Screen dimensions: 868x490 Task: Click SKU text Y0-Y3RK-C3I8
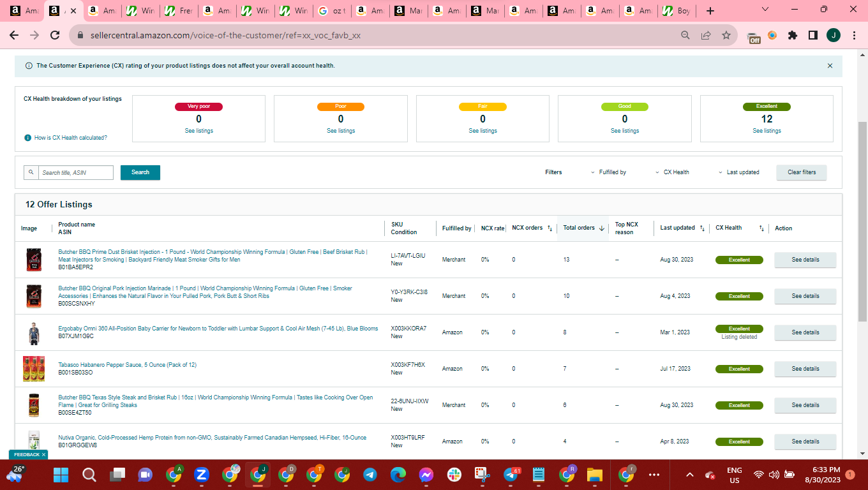click(x=409, y=292)
